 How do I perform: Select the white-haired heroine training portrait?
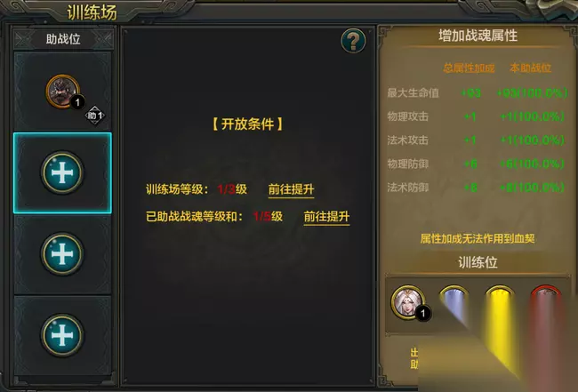tap(407, 302)
